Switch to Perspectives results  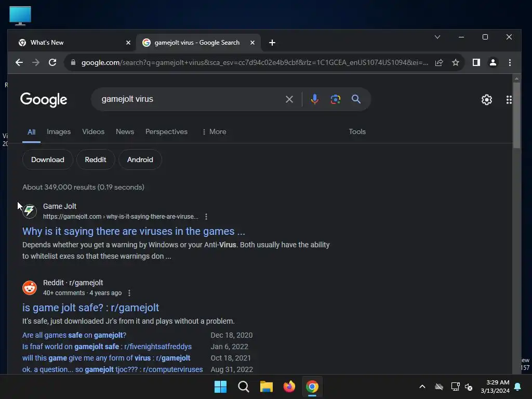click(166, 131)
